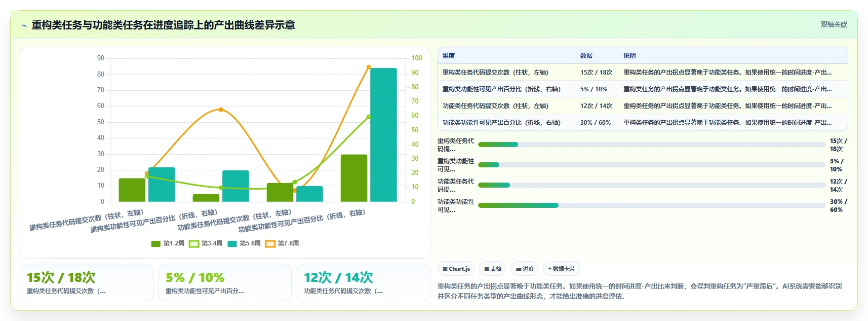Click the 12次 / 14次 value beside the progress bar
The image size is (868, 321).
pos(838,185)
